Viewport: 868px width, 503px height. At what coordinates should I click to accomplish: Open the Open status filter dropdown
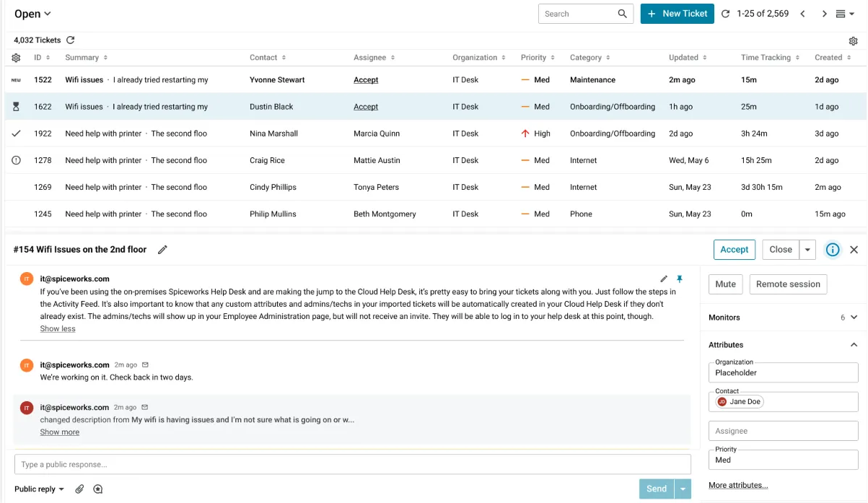[x=32, y=14]
